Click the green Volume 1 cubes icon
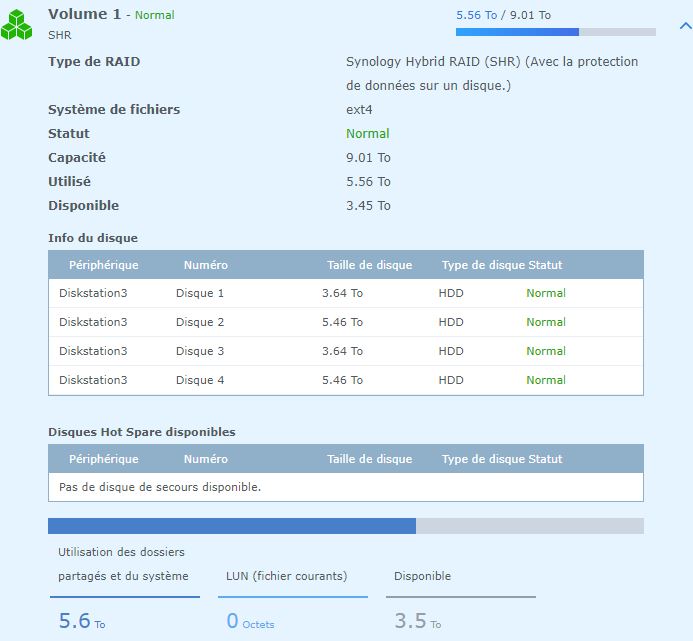 16,25
